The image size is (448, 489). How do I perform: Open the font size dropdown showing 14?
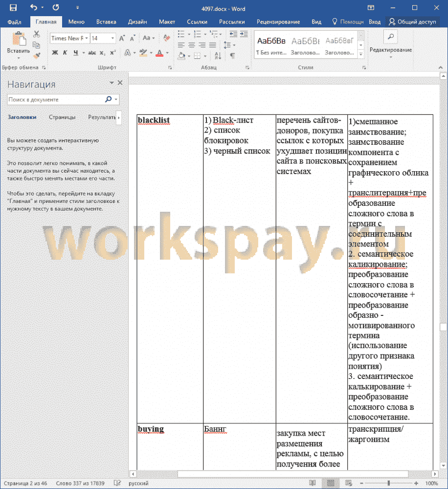click(x=112, y=38)
